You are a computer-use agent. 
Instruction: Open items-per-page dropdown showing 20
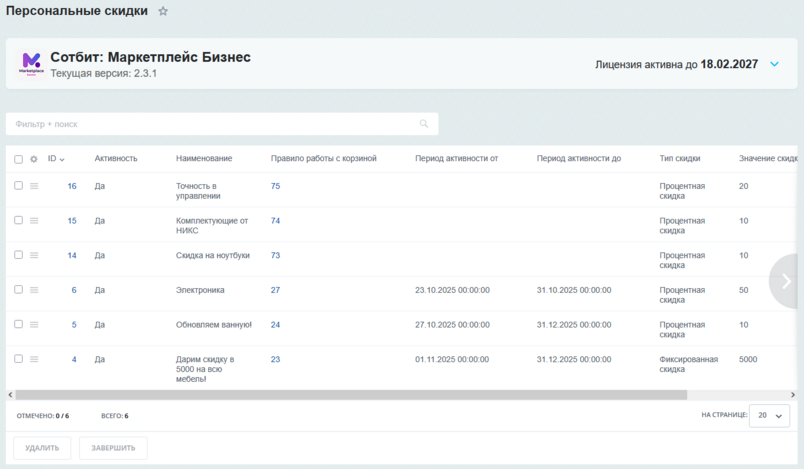768,415
